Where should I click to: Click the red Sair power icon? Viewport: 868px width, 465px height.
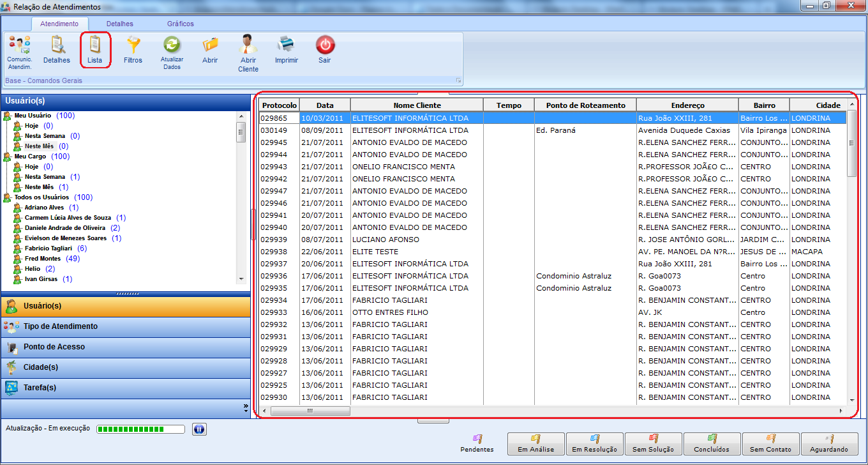pyautogui.click(x=325, y=45)
